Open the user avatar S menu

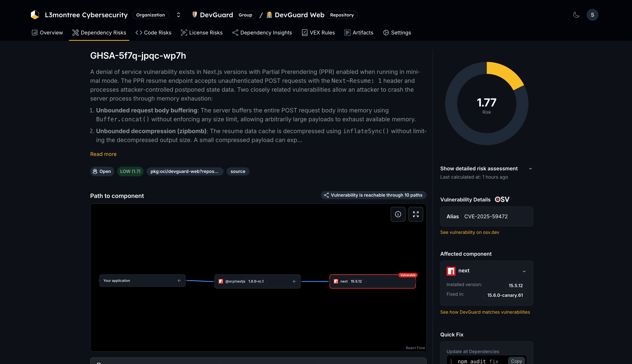tap(592, 15)
